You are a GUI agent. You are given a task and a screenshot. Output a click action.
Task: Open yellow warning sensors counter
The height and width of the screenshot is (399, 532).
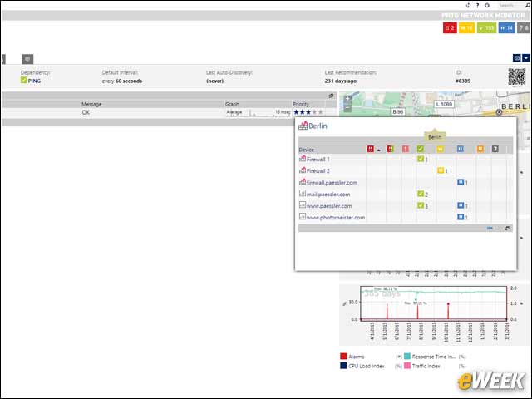(x=467, y=27)
